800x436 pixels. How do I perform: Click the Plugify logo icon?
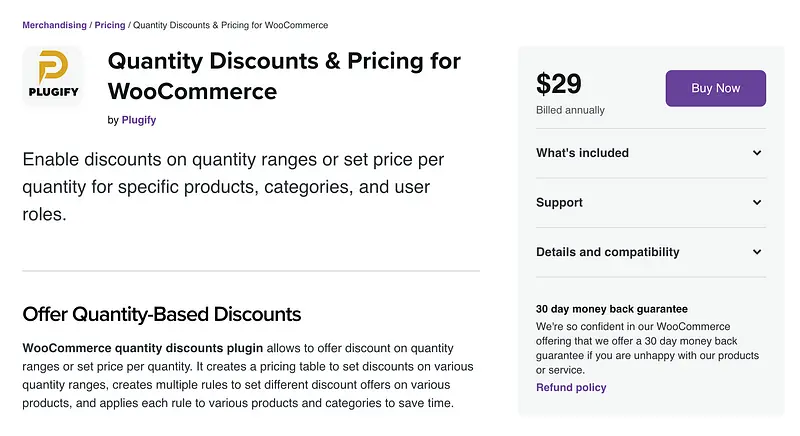(52, 74)
